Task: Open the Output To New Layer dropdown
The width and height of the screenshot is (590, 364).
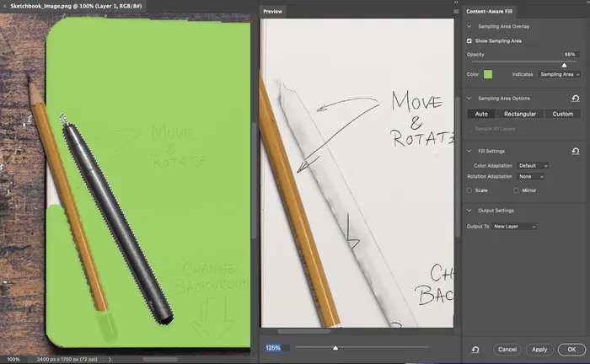Action: pyautogui.click(x=514, y=227)
